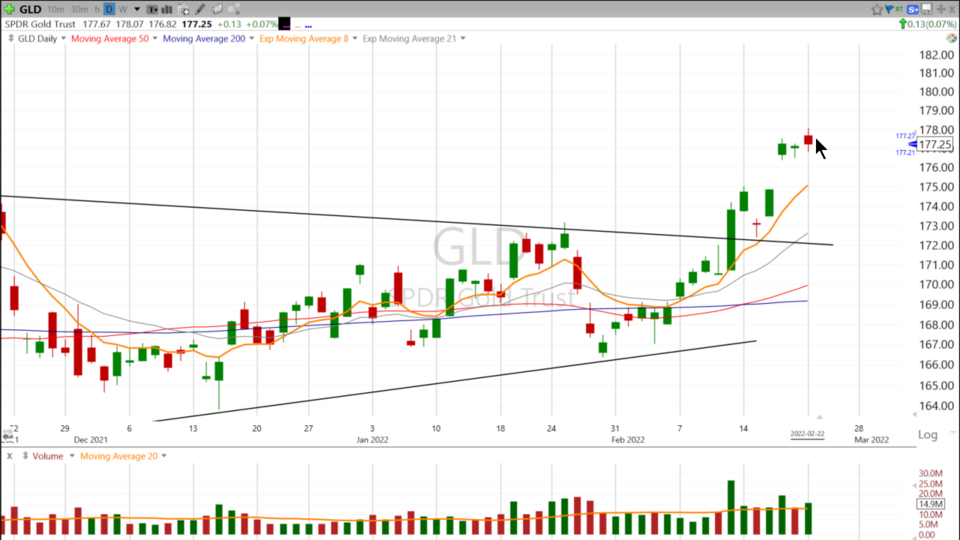
Task: Select the 10m timeframe
Action: (55, 9)
